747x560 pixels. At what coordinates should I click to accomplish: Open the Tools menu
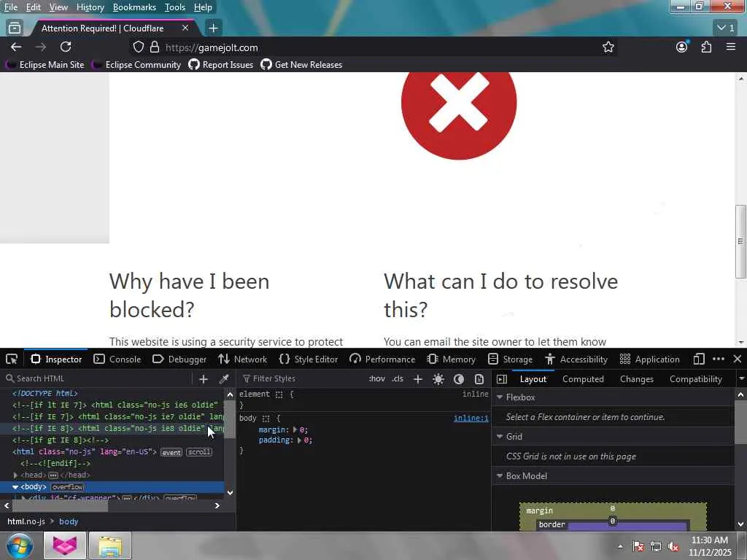pos(175,7)
